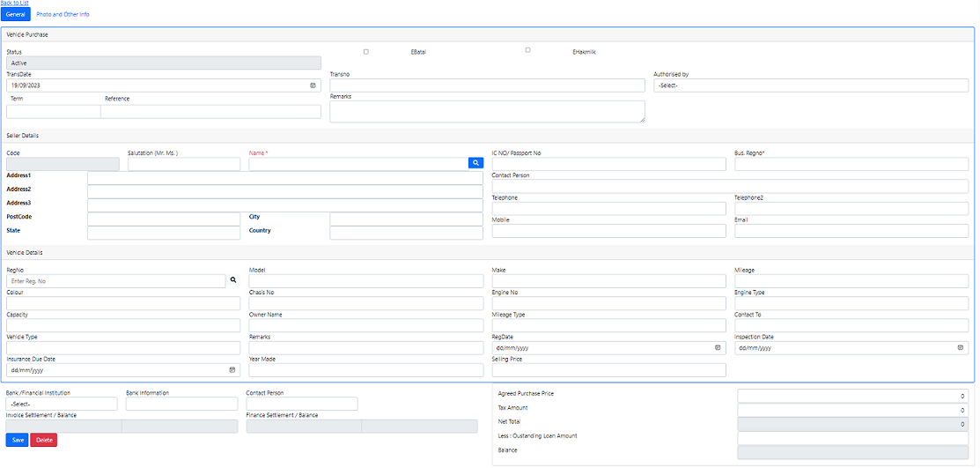The image size is (980, 468).
Task: Click the Remarks text area at top
Action: (487, 111)
